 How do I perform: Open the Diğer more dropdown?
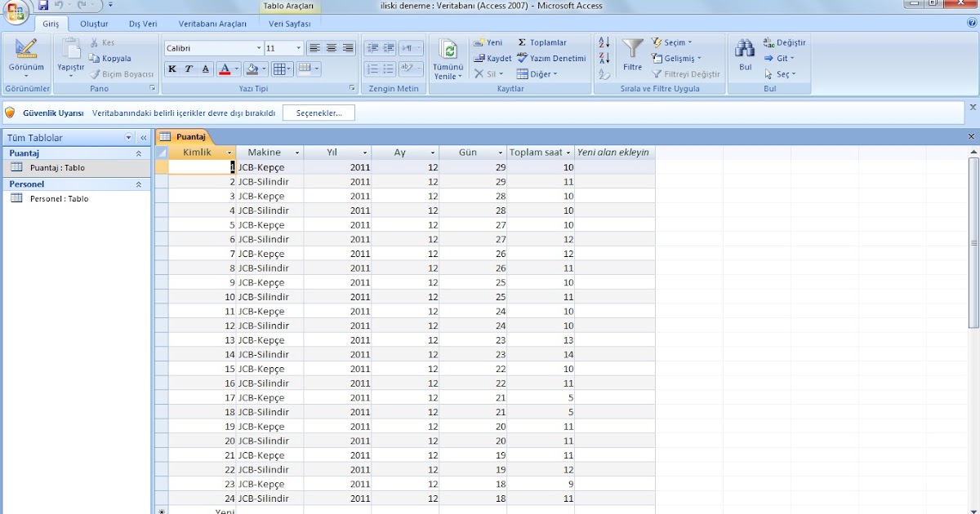pos(537,73)
